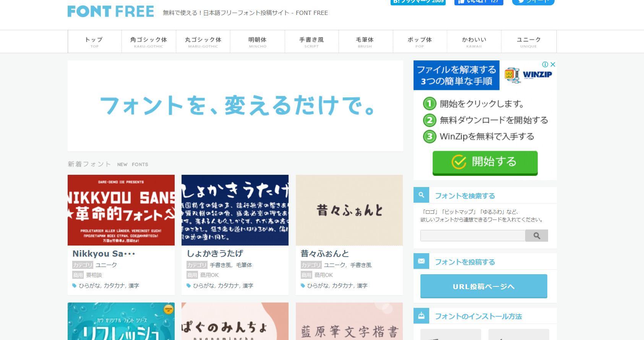This screenshot has width=644, height=340.
Task: Close the WinZip advertisement
Action: (x=553, y=64)
